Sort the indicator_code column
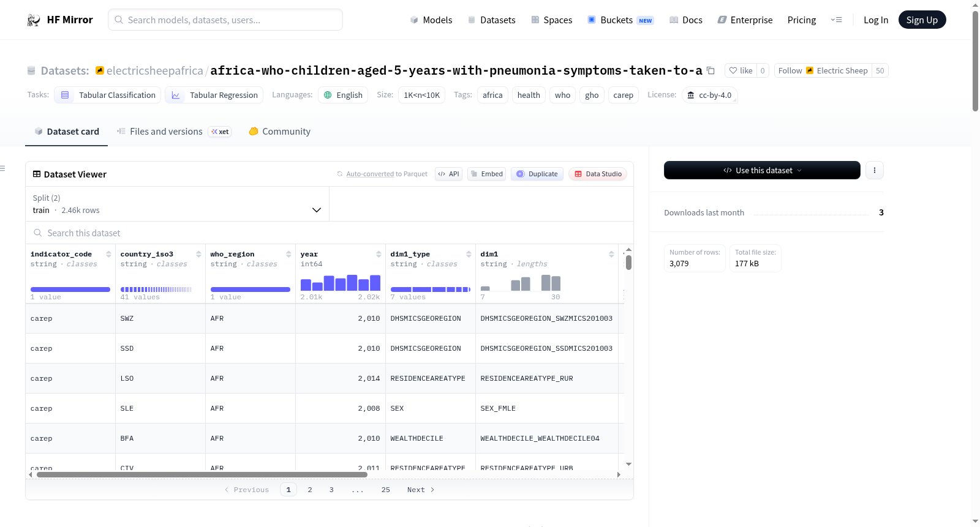Screen dimensions: 980x527 click(108, 254)
